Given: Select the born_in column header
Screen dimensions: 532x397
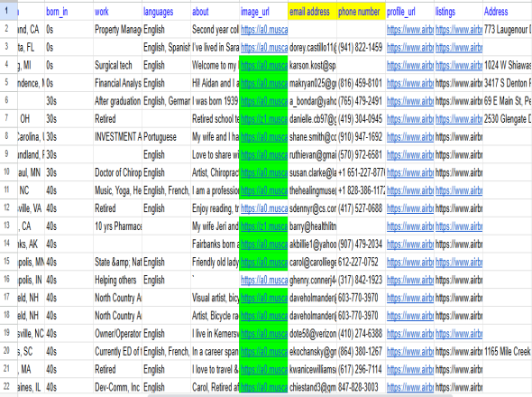Looking at the screenshot, I should click(69, 12).
